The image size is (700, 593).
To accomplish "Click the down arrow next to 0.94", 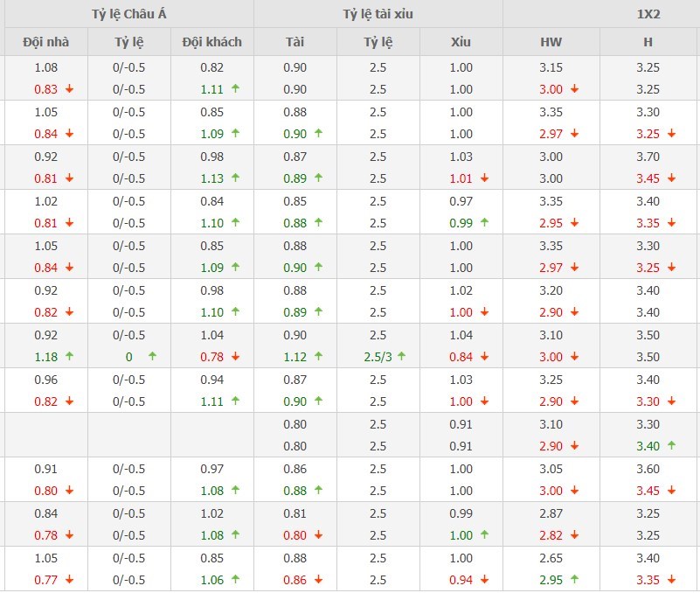I will point(484,579).
